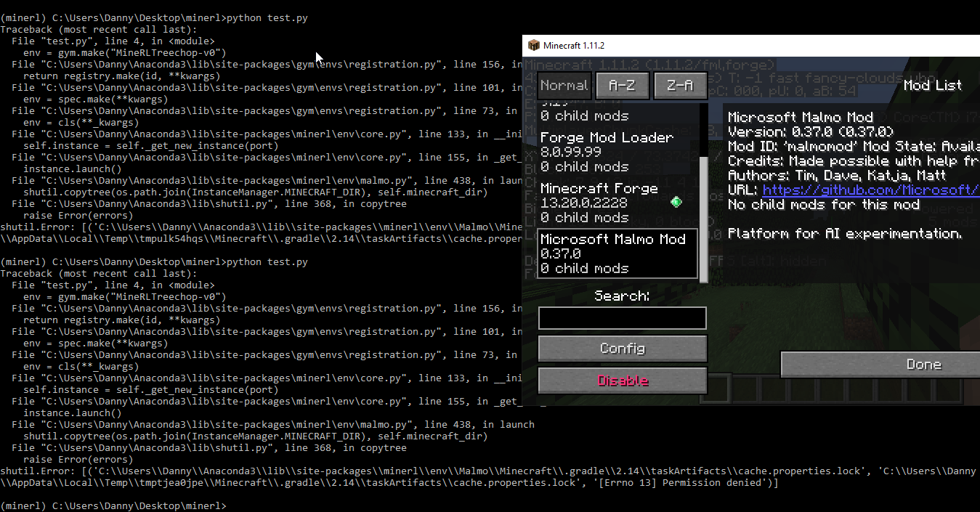Click the green update indicator beside Minecraft Forge
The width and height of the screenshot is (980, 512).
pos(676,202)
